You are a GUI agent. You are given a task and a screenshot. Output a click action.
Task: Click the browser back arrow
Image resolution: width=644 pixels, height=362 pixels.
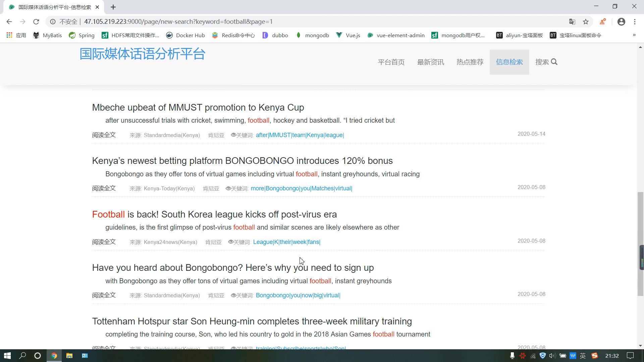pyautogui.click(x=9, y=22)
